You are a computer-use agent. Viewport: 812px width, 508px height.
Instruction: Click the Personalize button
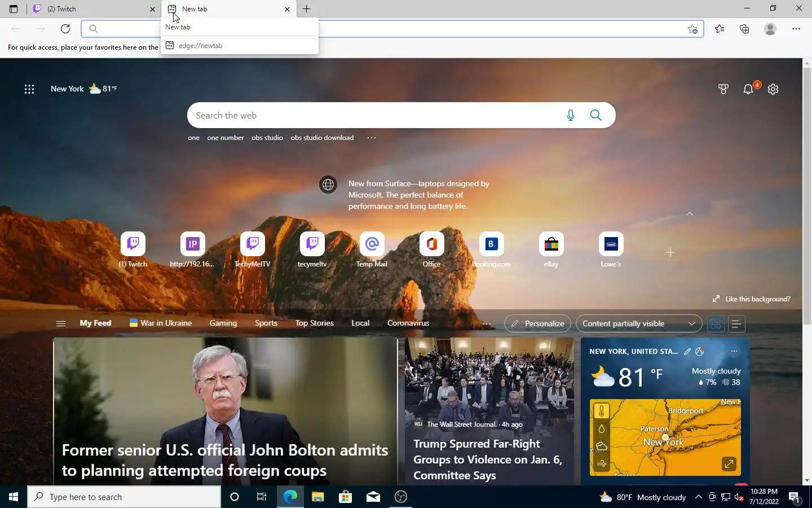click(x=537, y=323)
